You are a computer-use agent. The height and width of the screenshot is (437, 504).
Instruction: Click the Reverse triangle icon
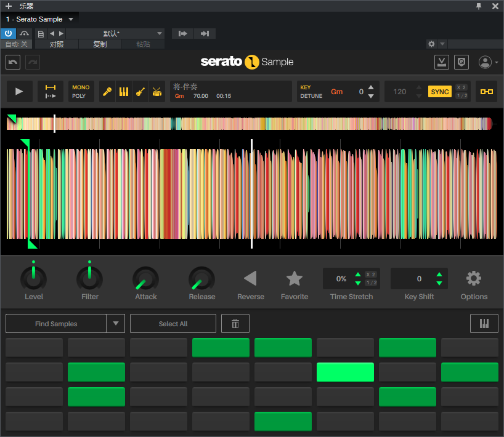250,278
